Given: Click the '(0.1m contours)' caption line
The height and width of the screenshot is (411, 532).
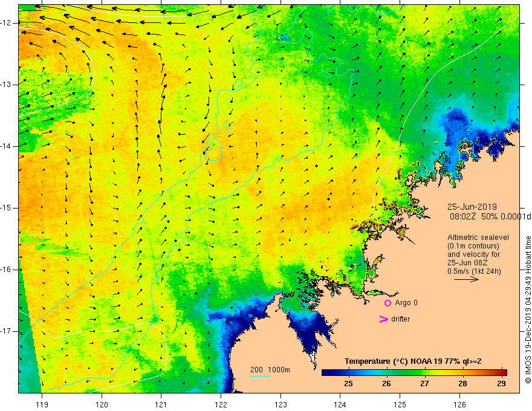Looking at the screenshot, I should (473, 246).
